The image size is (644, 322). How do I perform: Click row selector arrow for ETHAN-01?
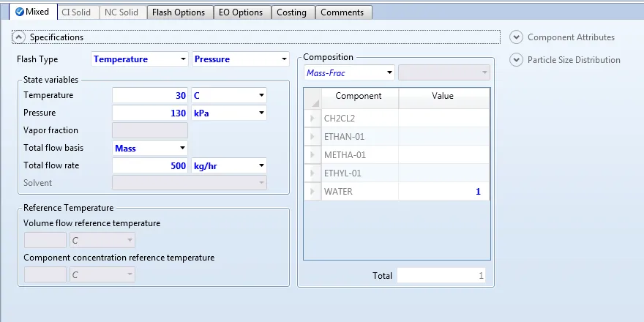312,137
